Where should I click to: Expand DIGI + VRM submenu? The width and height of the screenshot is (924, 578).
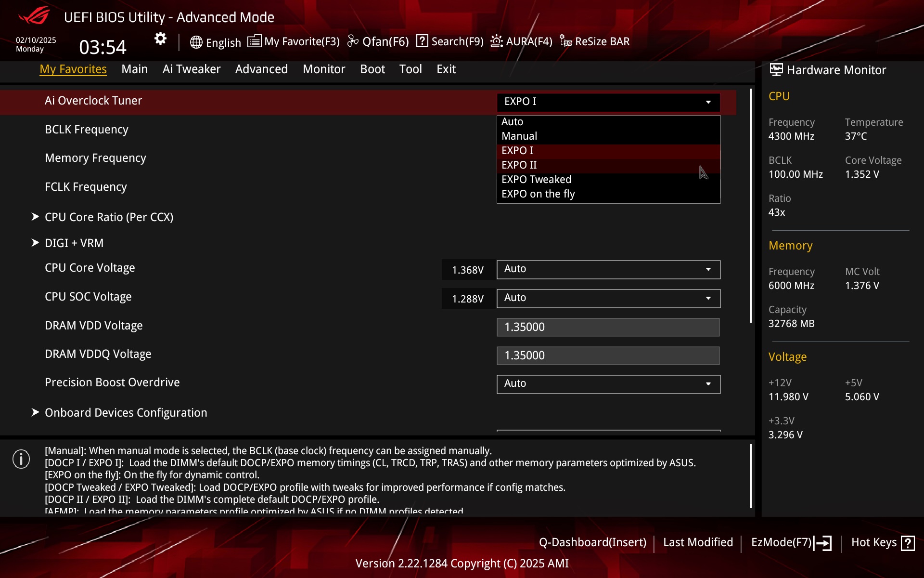(x=74, y=243)
